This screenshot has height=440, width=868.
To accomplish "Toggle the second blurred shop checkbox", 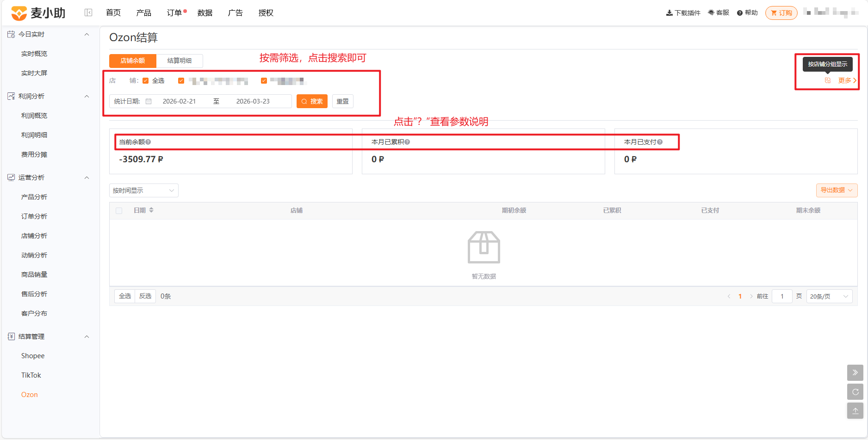I will click(x=264, y=81).
